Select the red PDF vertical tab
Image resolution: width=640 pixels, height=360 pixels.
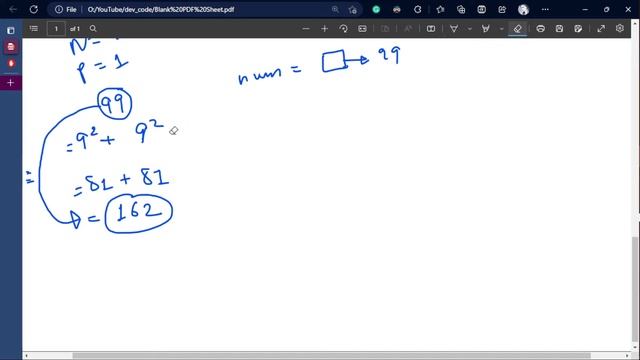pos(11,47)
